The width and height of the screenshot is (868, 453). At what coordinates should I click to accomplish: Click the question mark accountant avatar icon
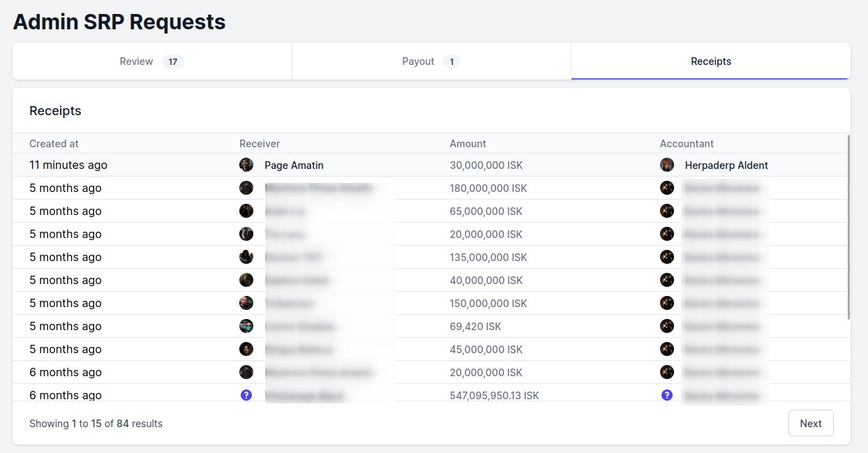coord(667,395)
